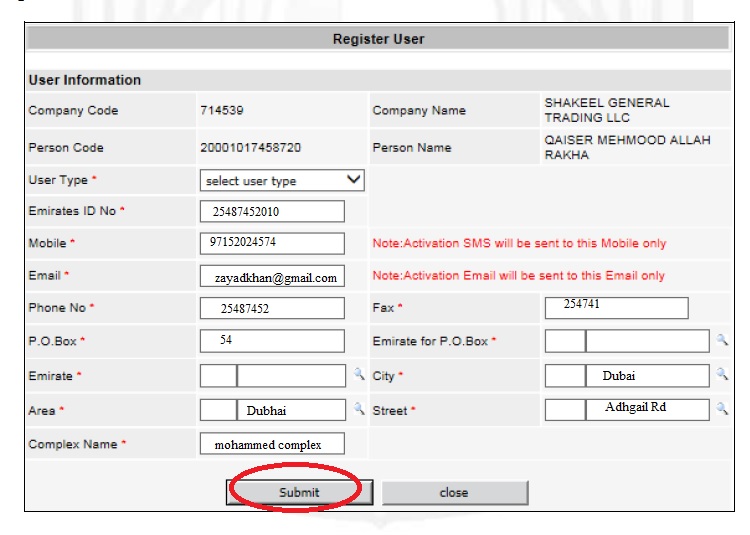The width and height of the screenshot is (750, 535).
Task: Focus the empty Emirate name text box
Action: (x=291, y=376)
